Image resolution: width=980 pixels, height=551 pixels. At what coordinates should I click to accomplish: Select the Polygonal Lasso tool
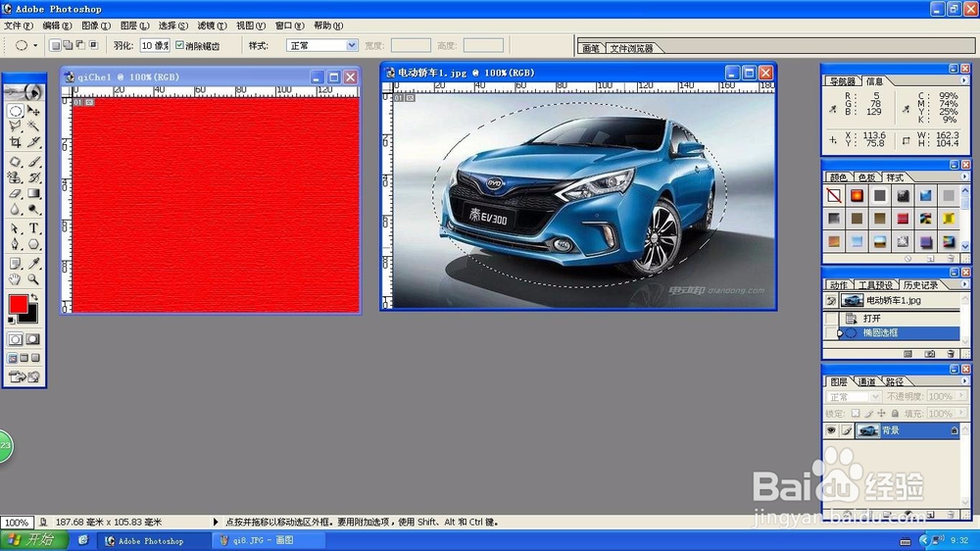[16, 126]
